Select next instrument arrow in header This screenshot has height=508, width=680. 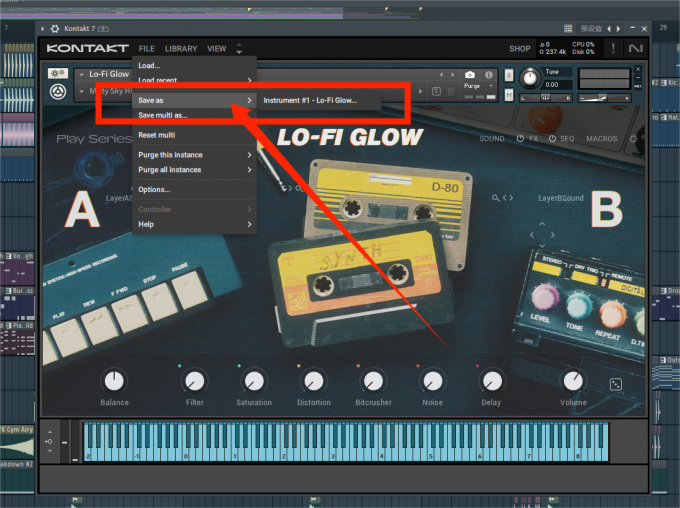453,75
